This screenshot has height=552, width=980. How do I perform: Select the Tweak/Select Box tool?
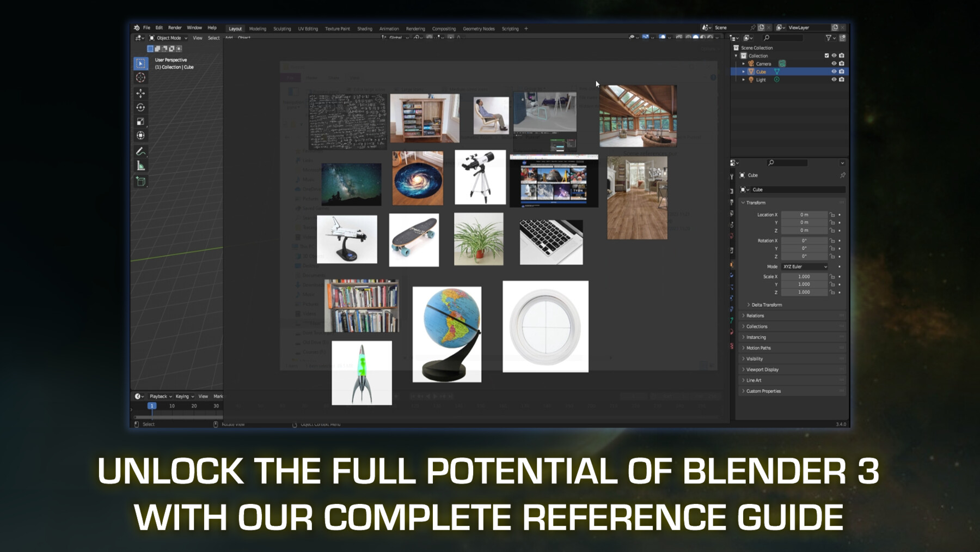click(x=140, y=64)
